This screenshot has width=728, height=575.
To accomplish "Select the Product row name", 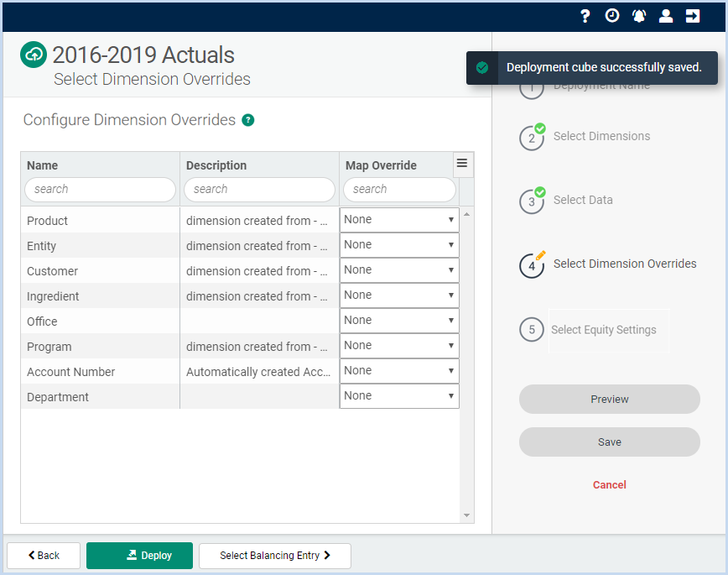I will (x=47, y=221).
